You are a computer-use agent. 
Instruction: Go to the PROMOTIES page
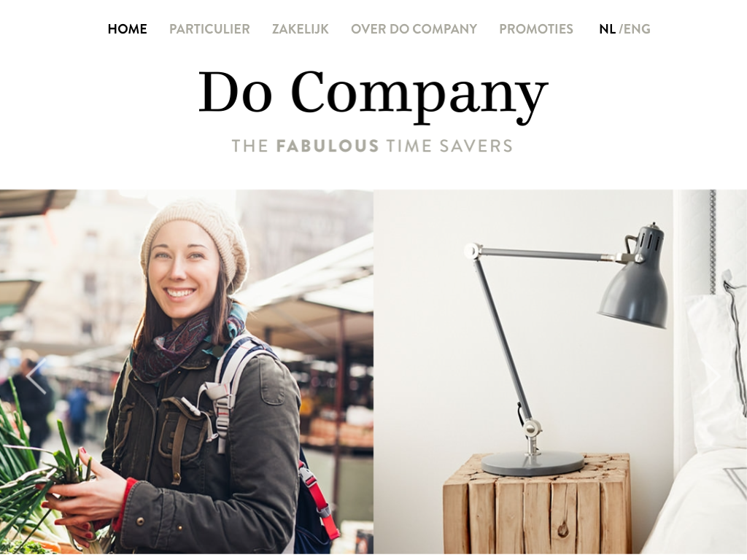click(536, 29)
